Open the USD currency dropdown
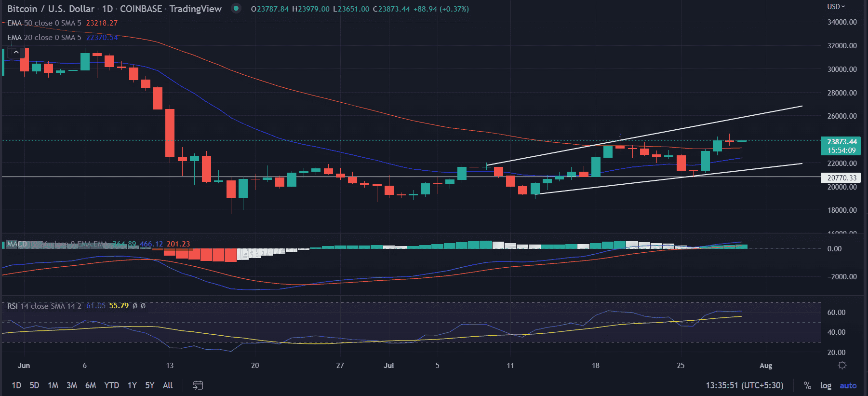The height and width of the screenshot is (396, 868). pyautogui.click(x=836, y=7)
